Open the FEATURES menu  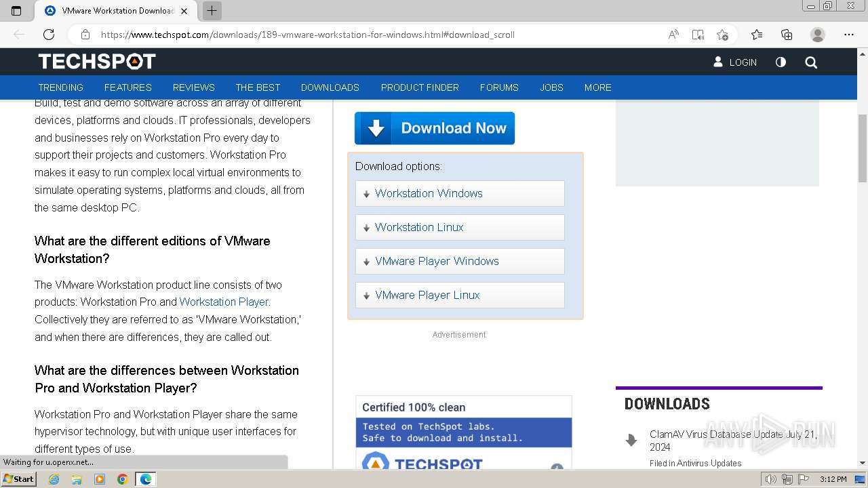128,87
